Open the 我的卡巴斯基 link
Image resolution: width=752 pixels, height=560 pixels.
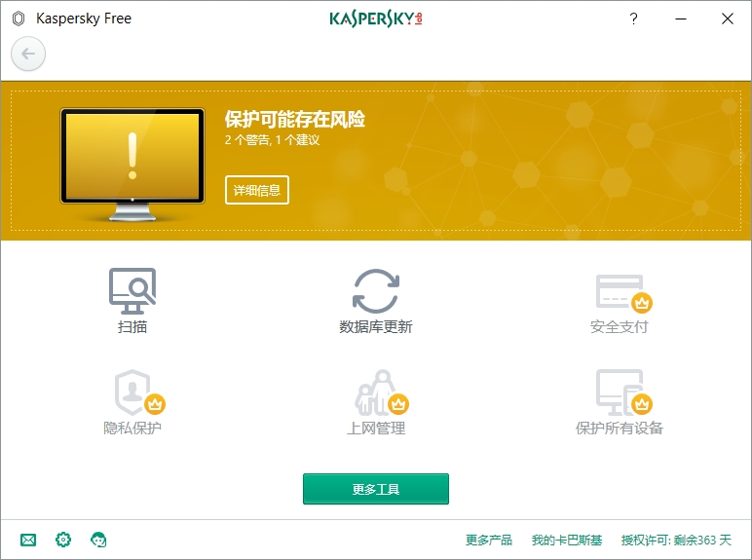567,541
